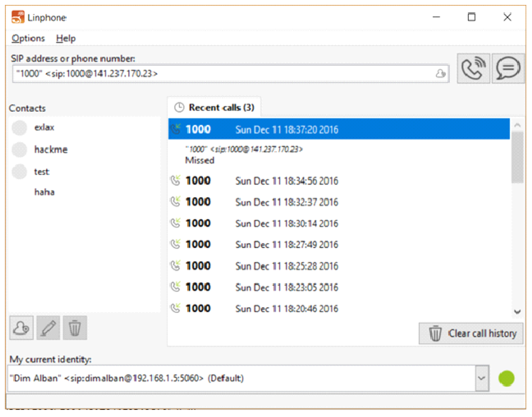
Task: Select the Recent calls (3) tab
Action: coord(214,107)
